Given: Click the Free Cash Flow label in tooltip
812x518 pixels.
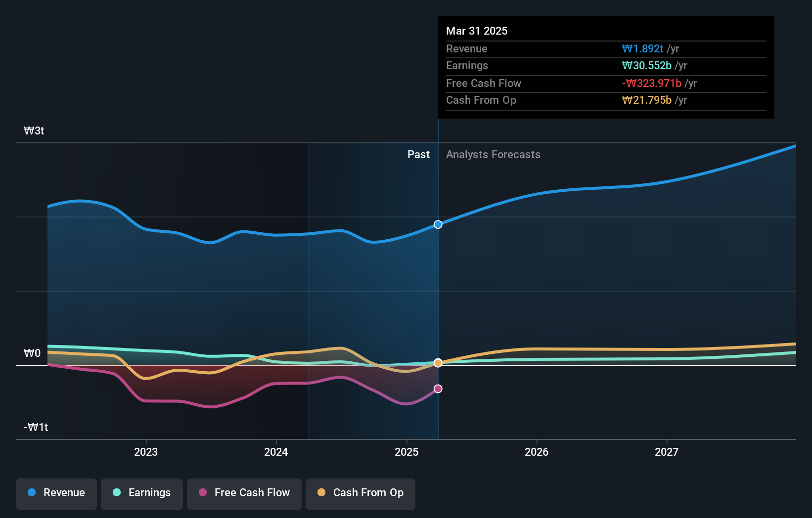Looking at the screenshot, I should point(484,83).
